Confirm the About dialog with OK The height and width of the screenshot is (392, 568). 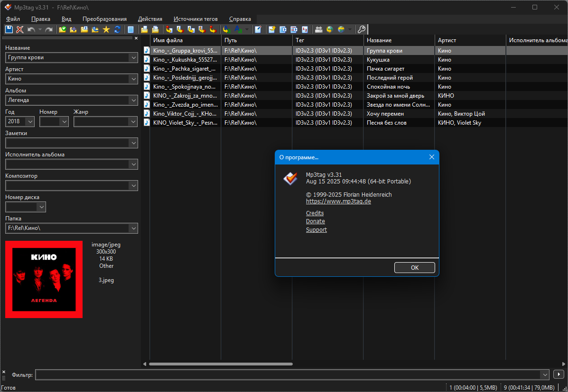coord(414,267)
